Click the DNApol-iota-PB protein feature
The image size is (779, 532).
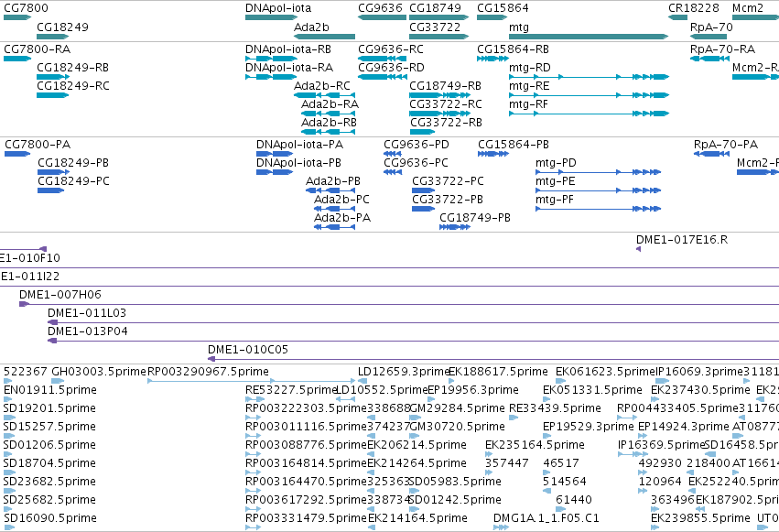click(x=275, y=172)
